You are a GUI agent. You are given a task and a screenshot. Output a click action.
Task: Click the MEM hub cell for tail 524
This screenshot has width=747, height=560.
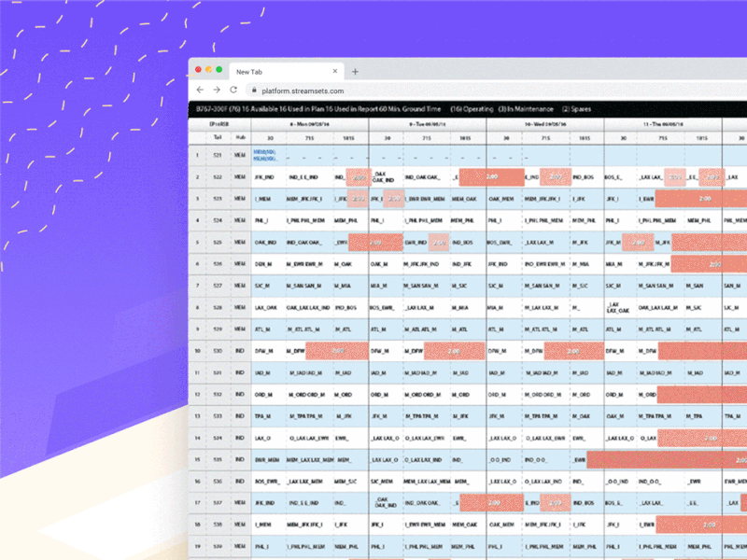pos(240,220)
